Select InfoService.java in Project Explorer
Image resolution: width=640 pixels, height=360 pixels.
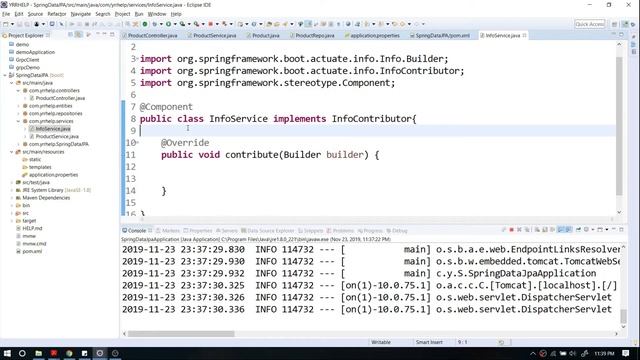coord(53,129)
